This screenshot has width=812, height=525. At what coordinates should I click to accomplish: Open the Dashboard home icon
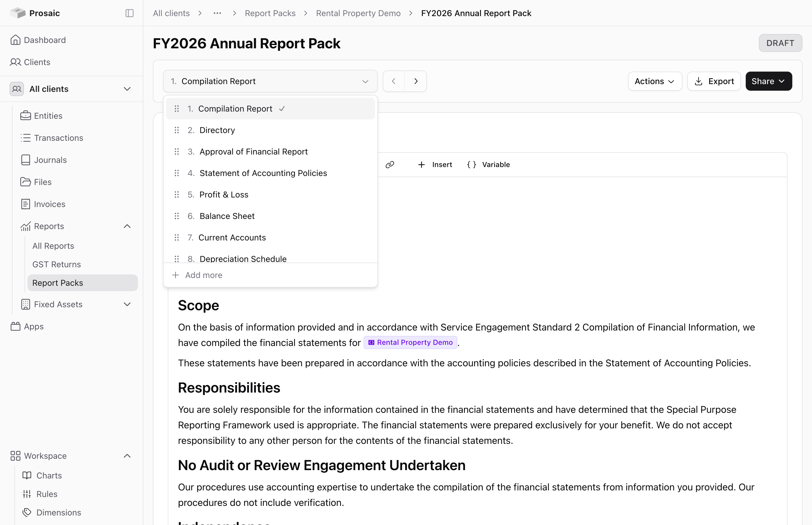[x=15, y=40]
